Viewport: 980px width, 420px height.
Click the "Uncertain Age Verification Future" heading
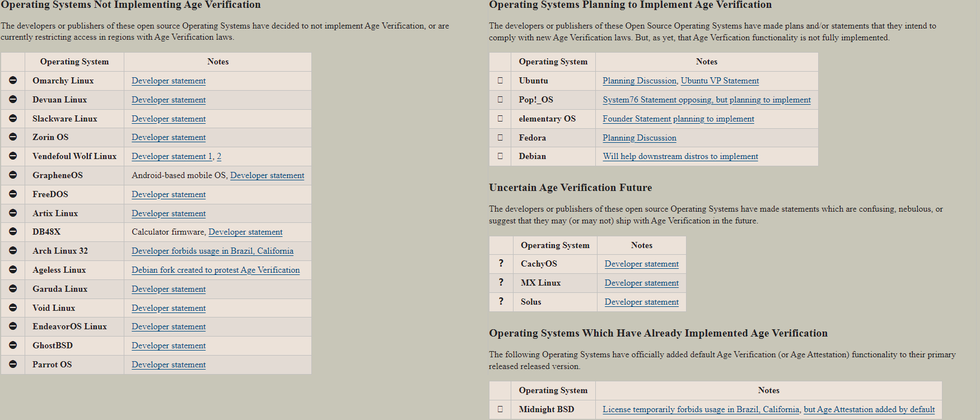tap(570, 188)
